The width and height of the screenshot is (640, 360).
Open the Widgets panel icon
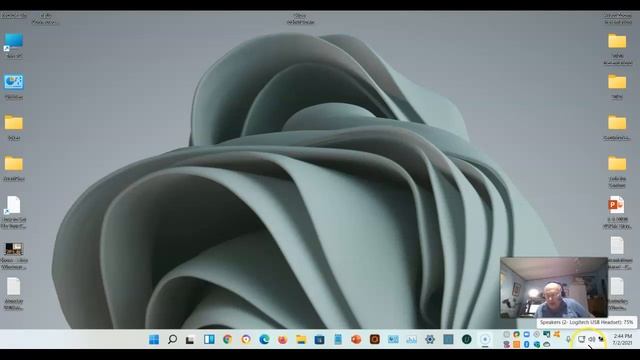click(209, 339)
